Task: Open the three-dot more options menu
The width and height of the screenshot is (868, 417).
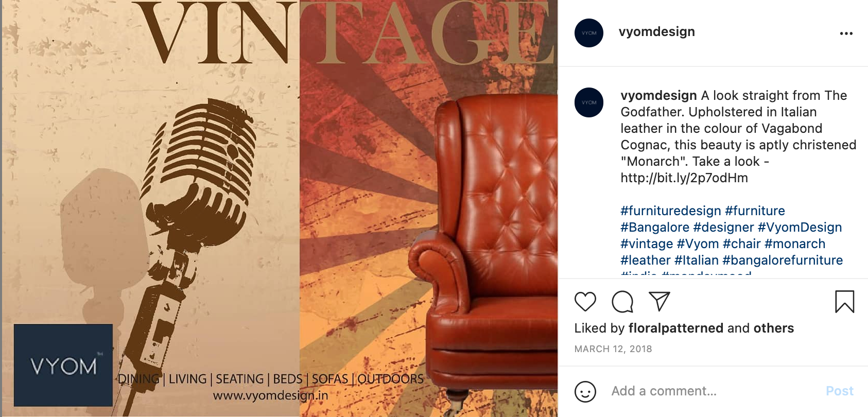Action: tap(846, 33)
